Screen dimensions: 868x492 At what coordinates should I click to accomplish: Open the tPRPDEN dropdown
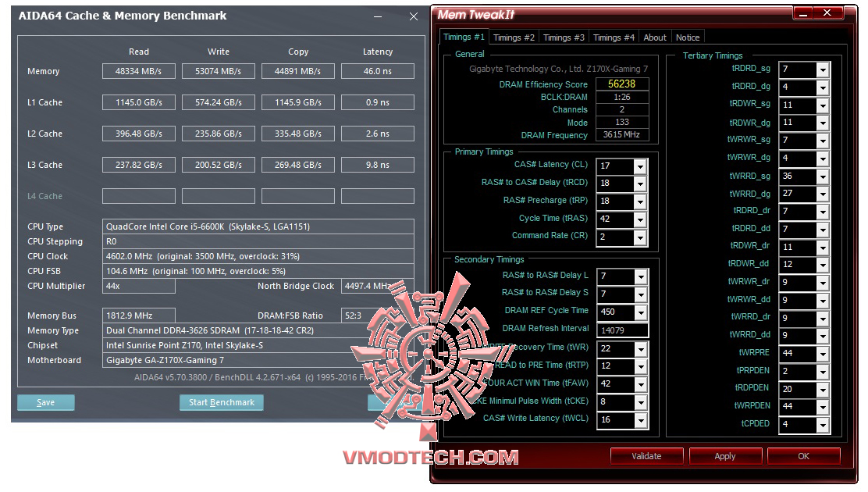823,371
